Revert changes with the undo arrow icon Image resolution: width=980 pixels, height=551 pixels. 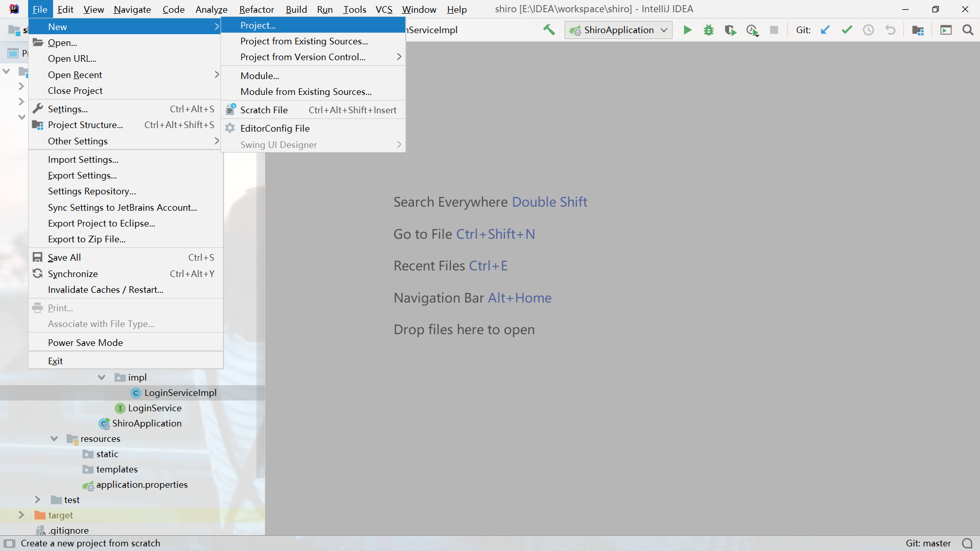tap(890, 30)
